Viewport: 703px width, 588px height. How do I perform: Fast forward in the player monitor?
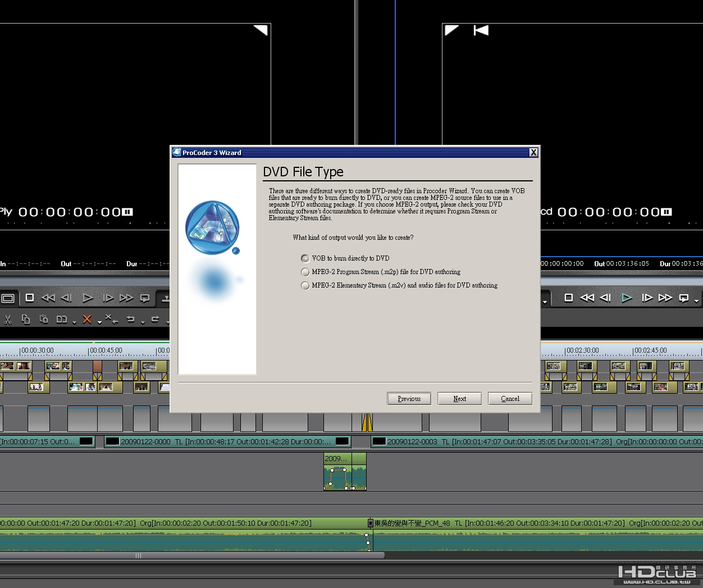coord(126,298)
